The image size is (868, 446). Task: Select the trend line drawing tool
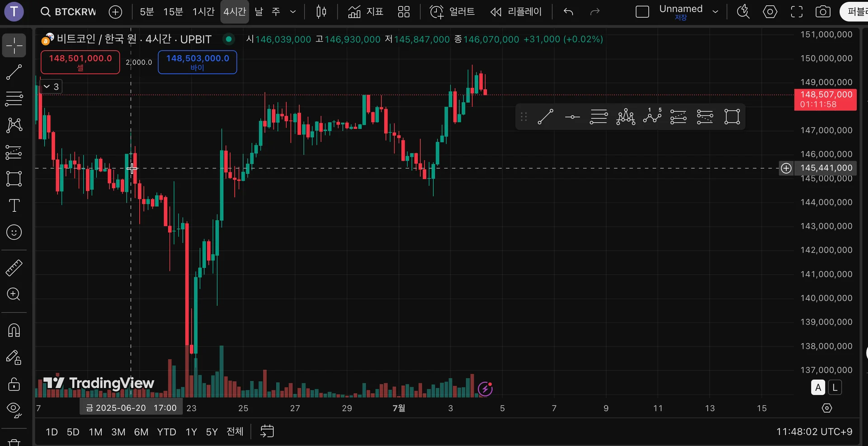pyautogui.click(x=14, y=72)
